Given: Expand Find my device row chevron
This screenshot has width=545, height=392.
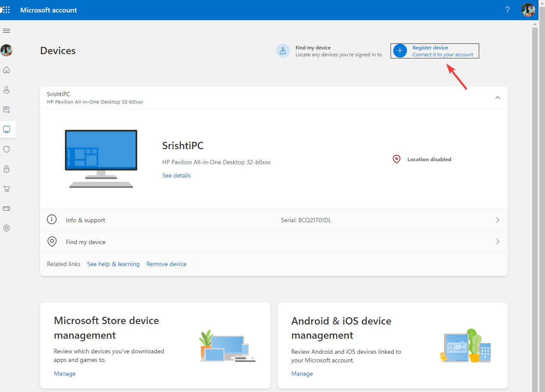Looking at the screenshot, I should [x=498, y=242].
